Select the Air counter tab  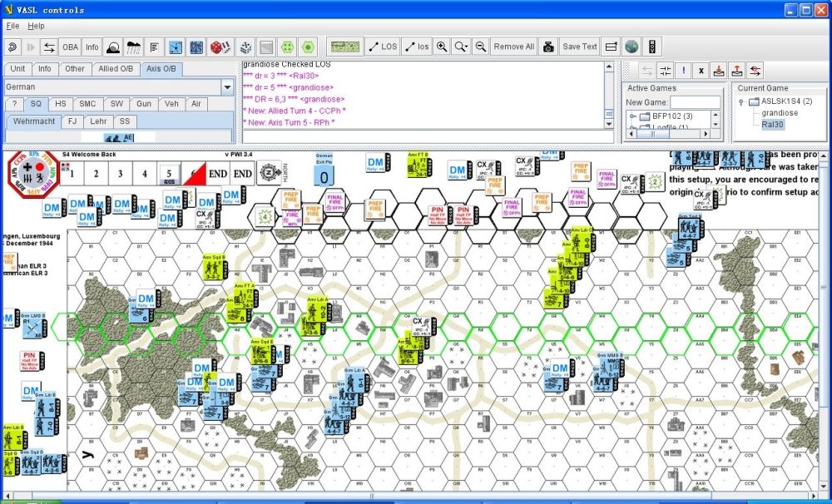tap(196, 104)
